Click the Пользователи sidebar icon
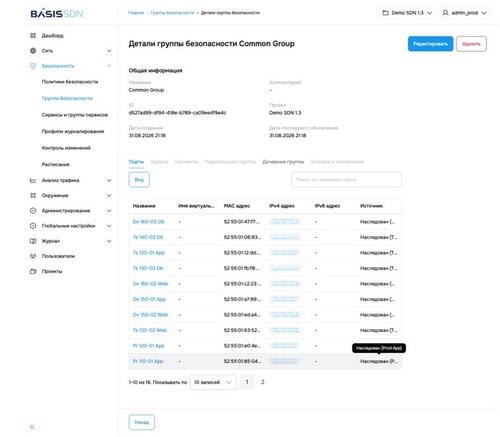 click(x=33, y=256)
